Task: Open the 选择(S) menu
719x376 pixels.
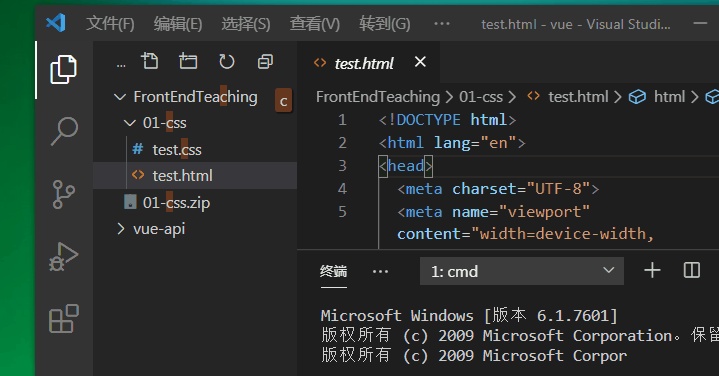Action: point(246,23)
